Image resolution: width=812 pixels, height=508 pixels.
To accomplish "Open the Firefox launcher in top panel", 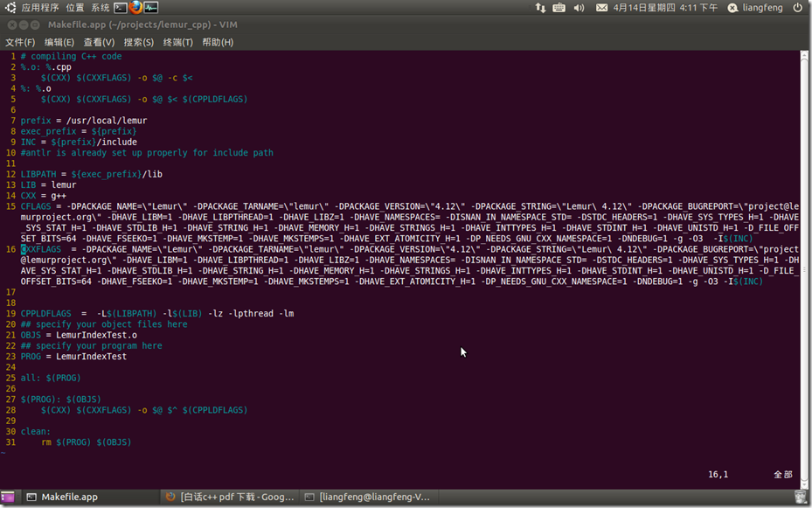I will tap(135, 8).
